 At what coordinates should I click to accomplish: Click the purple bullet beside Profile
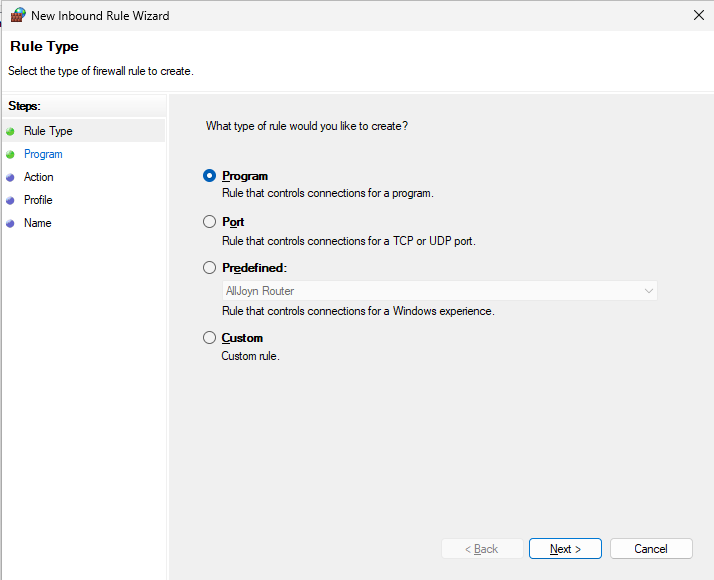10,200
